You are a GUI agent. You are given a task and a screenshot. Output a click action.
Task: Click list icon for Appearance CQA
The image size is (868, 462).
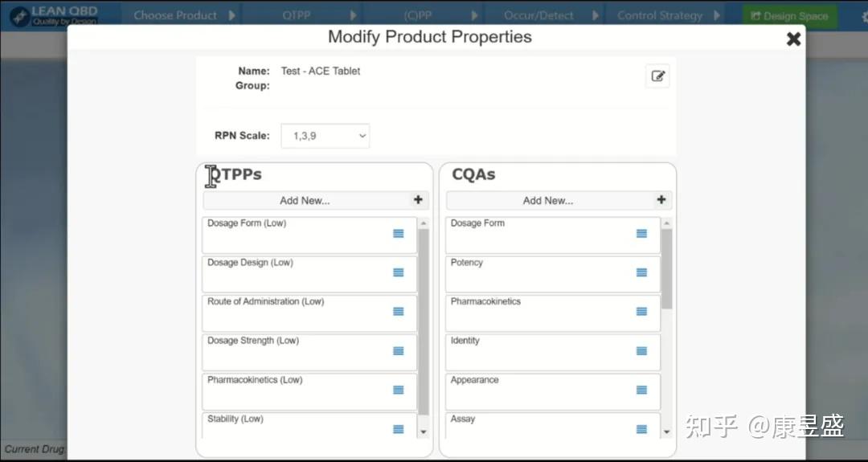pos(641,390)
